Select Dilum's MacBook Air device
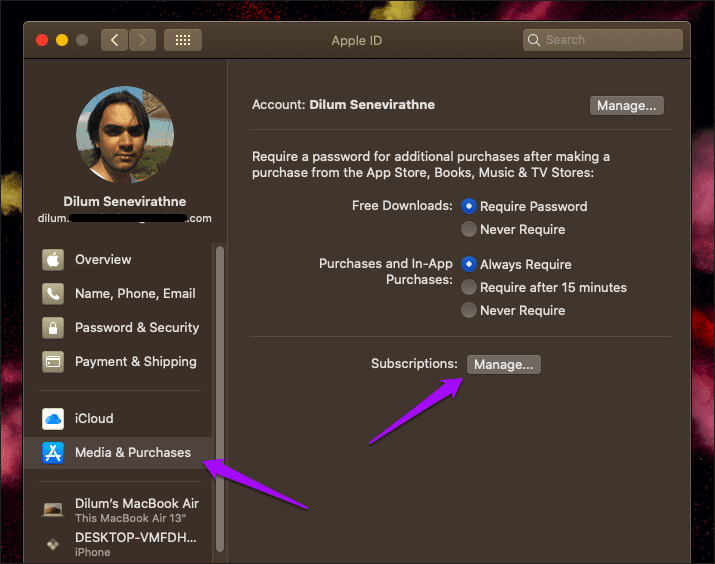The image size is (715, 564). point(118,510)
